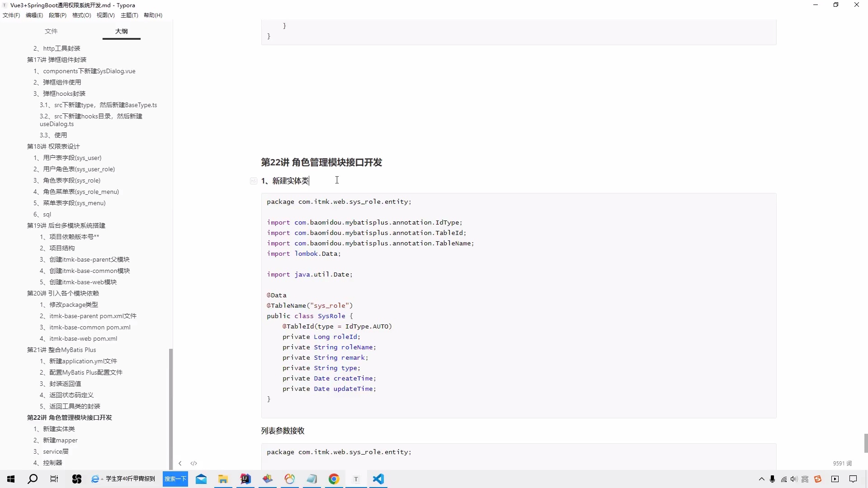Open IntelliJ IDEA from the taskbar
This screenshot has height=488, width=868.
[245, 479]
